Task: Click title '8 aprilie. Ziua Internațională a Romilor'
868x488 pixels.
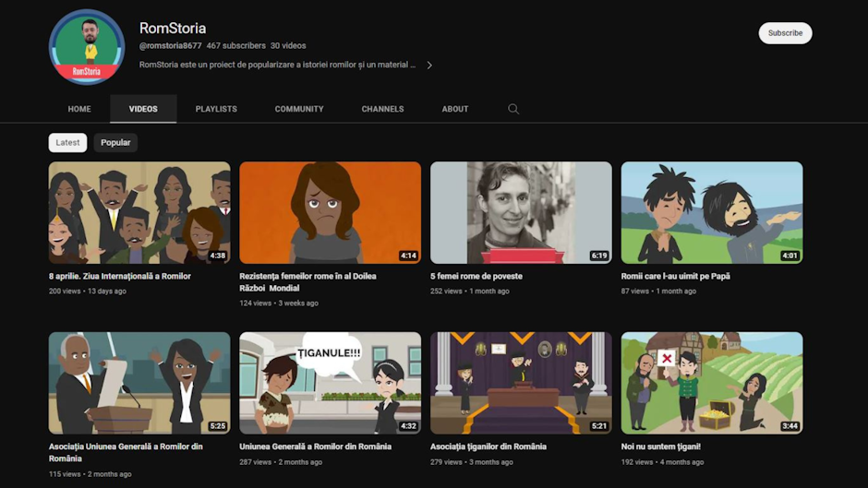Action: click(x=119, y=276)
